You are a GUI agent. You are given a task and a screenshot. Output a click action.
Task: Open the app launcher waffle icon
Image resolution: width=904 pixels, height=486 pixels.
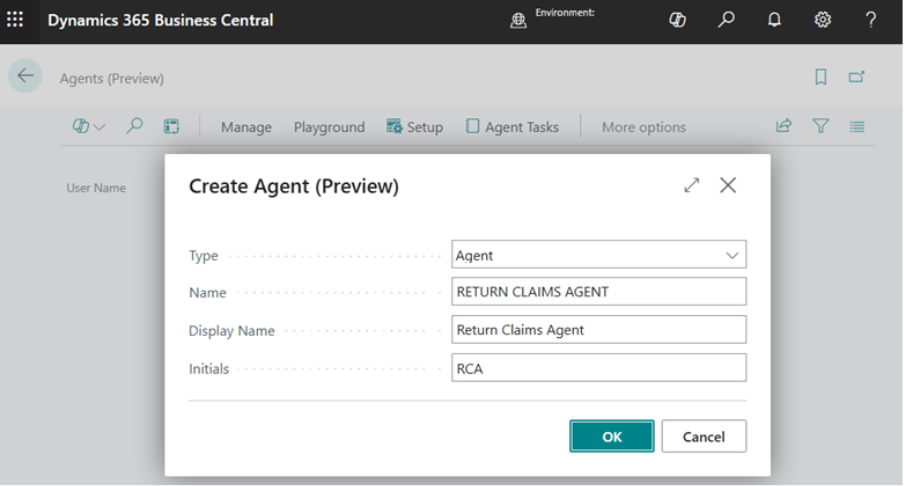(15, 20)
